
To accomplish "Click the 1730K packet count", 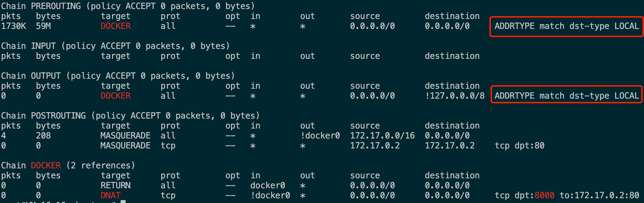I will (14, 26).
